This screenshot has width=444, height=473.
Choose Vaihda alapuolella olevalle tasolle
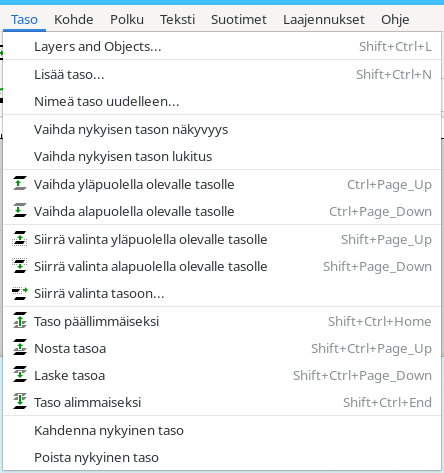coord(222,211)
